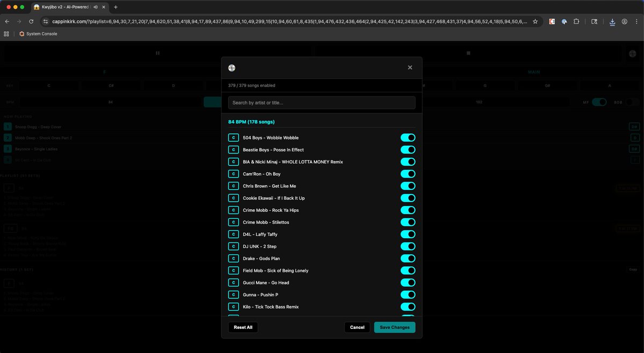This screenshot has width=644, height=353.
Task: Open the System Console bookmark
Action: click(38, 34)
